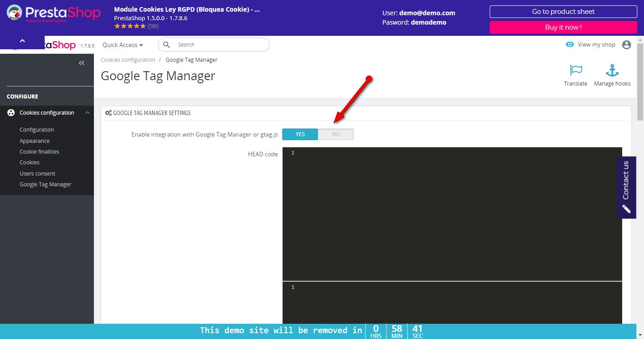Click the Cookies configuration breadcrumb link

tap(128, 60)
